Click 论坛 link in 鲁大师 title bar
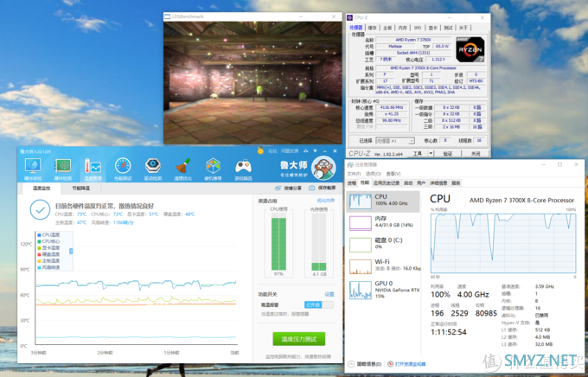588x377 pixels. 272,150
